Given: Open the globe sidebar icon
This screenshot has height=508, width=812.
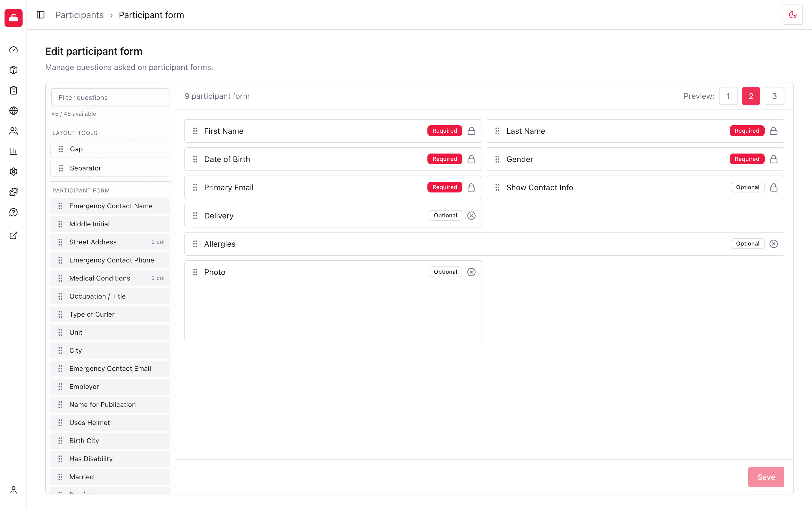Looking at the screenshot, I should click(14, 111).
